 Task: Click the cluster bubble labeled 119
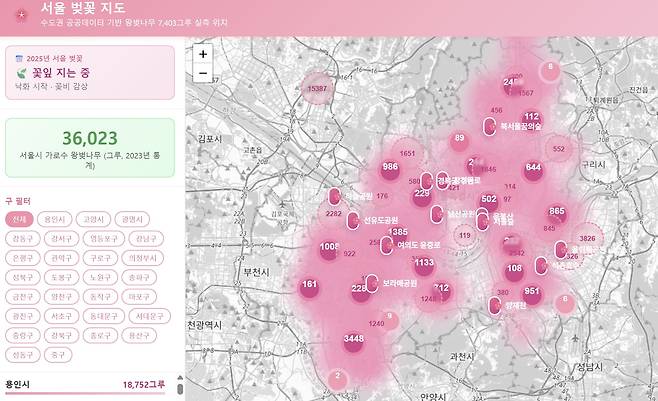464,235
